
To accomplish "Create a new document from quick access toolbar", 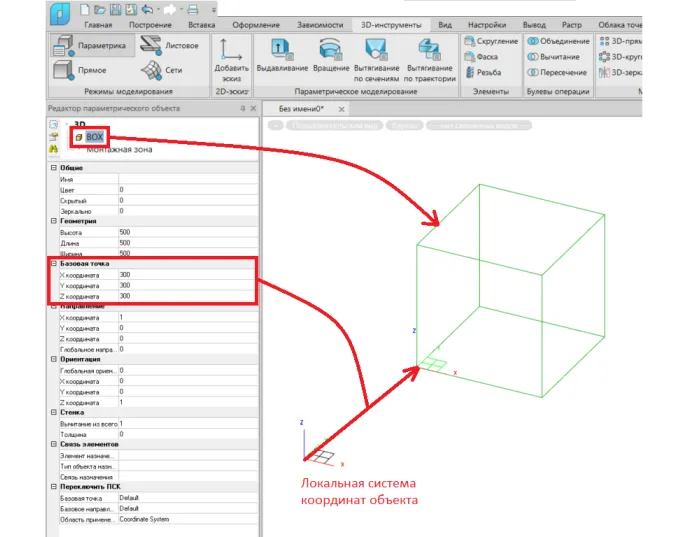I will pos(85,9).
